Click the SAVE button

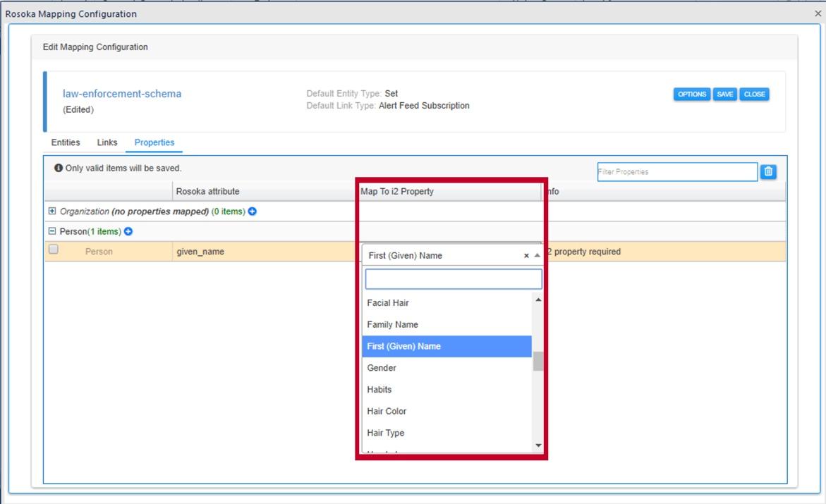724,94
